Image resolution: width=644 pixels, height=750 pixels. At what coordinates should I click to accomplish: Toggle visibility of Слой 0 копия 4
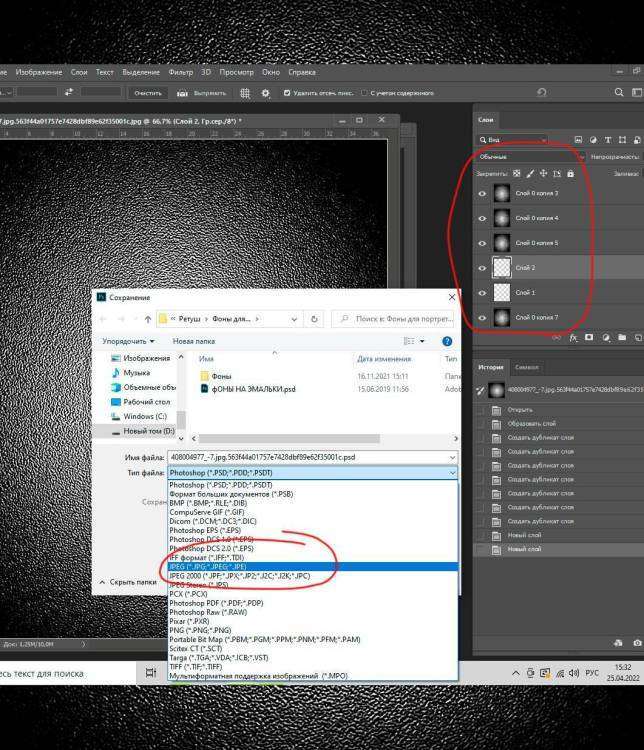pyautogui.click(x=483, y=218)
